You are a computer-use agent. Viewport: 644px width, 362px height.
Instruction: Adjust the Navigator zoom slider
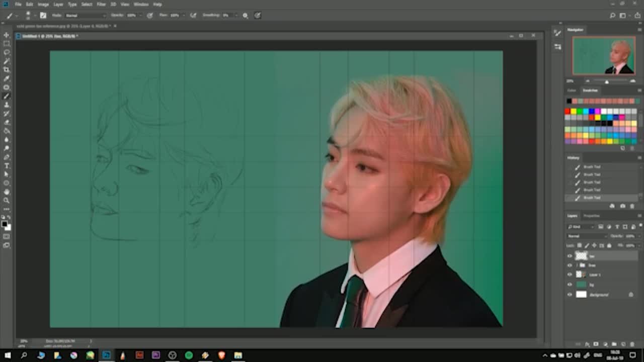(606, 81)
